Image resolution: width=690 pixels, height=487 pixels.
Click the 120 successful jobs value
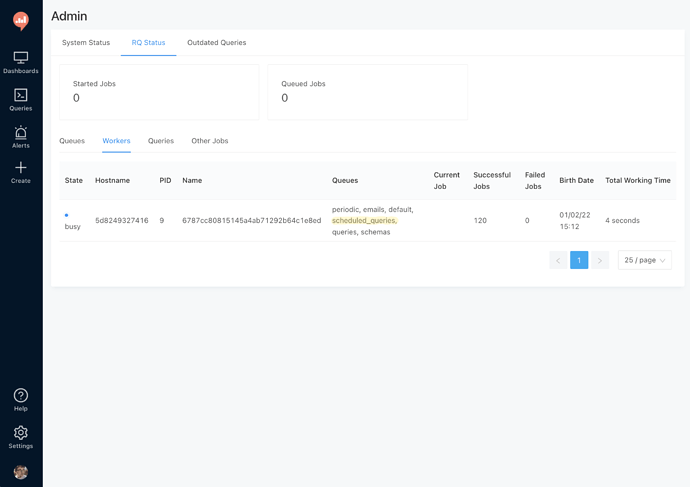pyautogui.click(x=480, y=220)
